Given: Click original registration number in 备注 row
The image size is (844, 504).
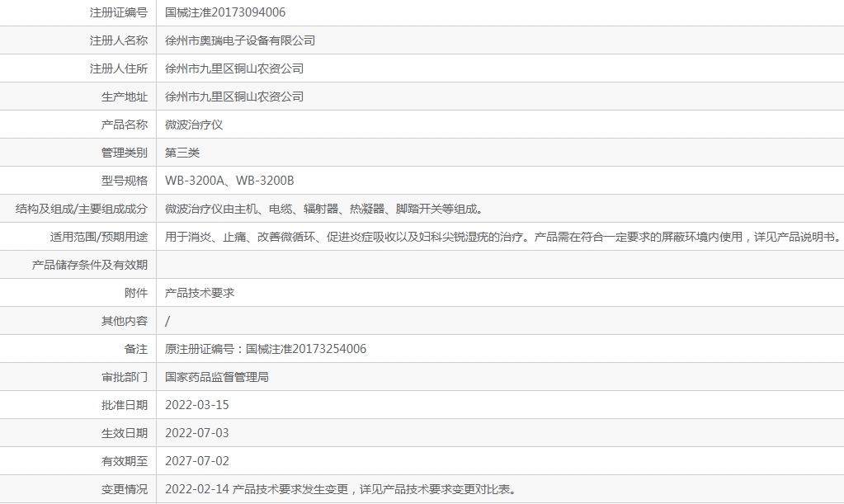Looking at the screenshot, I should pos(266,349).
